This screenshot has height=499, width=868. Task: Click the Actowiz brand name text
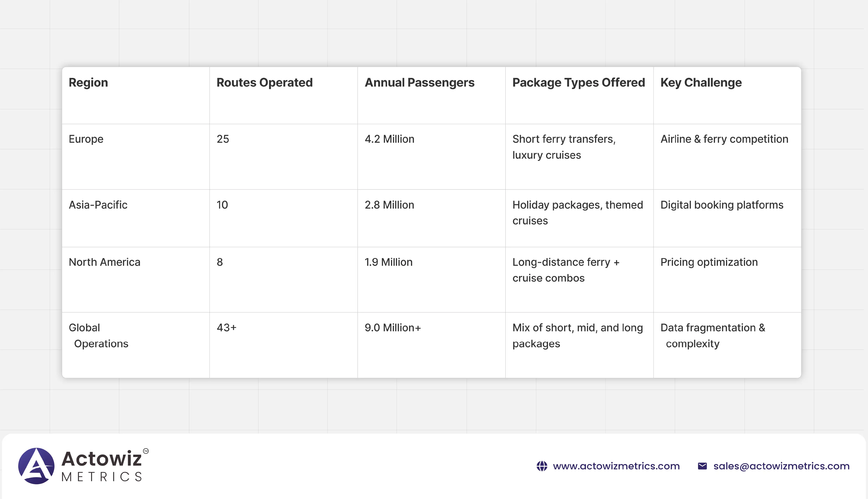(x=102, y=459)
